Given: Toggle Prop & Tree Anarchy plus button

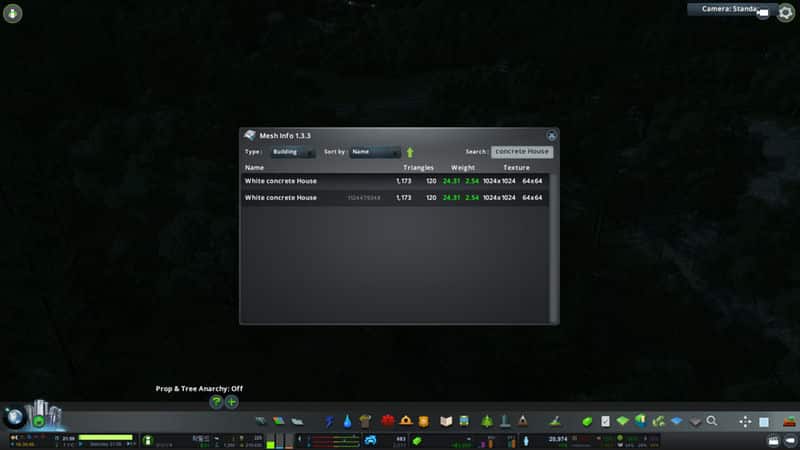Looking at the screenshot, I should coord(231,402).
